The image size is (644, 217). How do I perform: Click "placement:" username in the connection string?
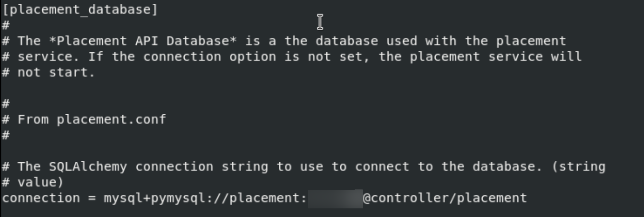tap(268, 198)
